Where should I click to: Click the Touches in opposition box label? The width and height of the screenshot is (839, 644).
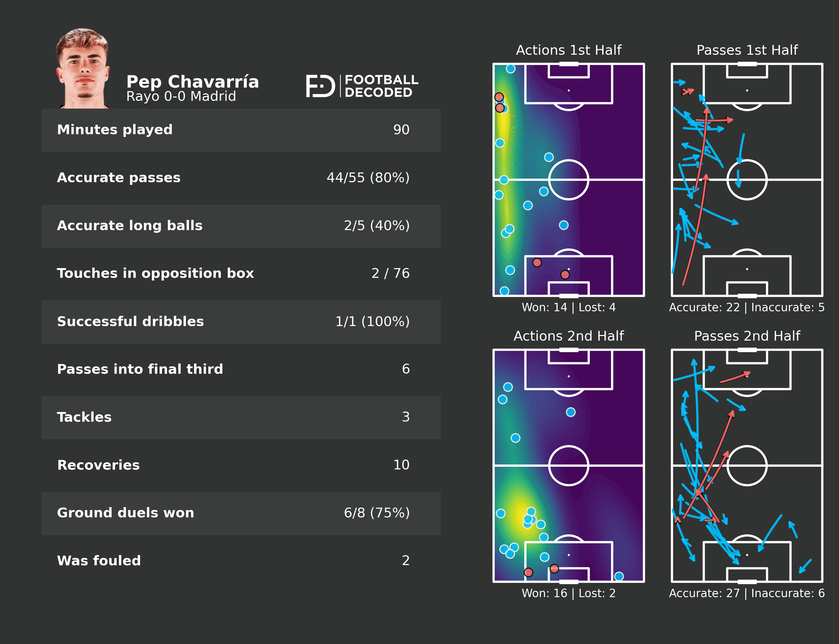155,273
